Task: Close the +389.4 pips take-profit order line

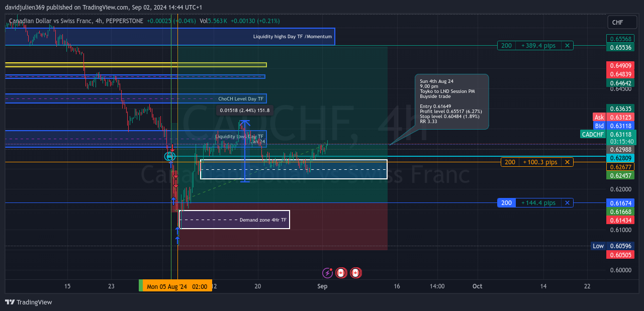Action: coord(567,45)
